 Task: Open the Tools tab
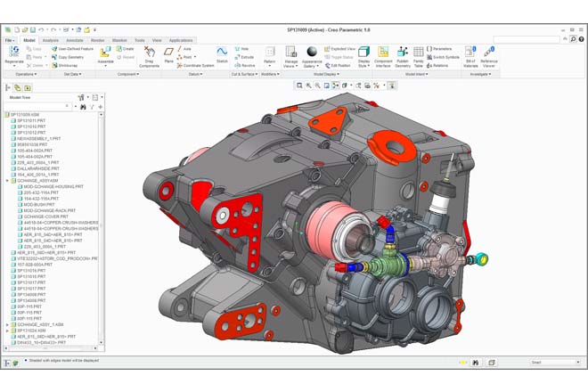(140, 40)
